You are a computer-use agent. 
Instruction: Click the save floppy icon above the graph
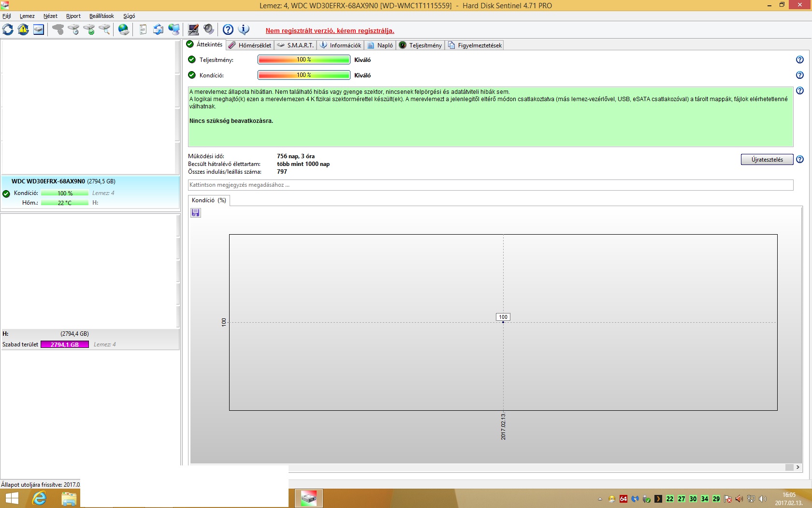click(196, 213)
